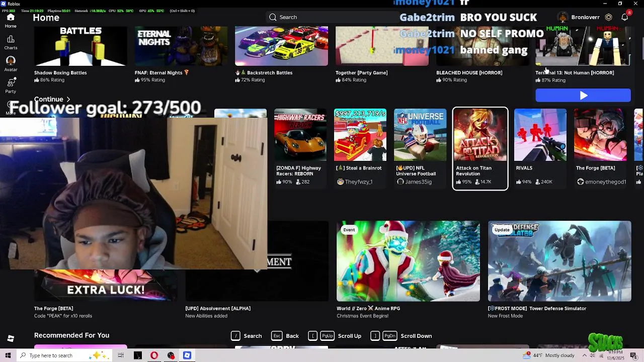This screenshot has height=362, width=644.
Task: Click the Search keyboard shortcut hint
Action: [x=247, y=336]
